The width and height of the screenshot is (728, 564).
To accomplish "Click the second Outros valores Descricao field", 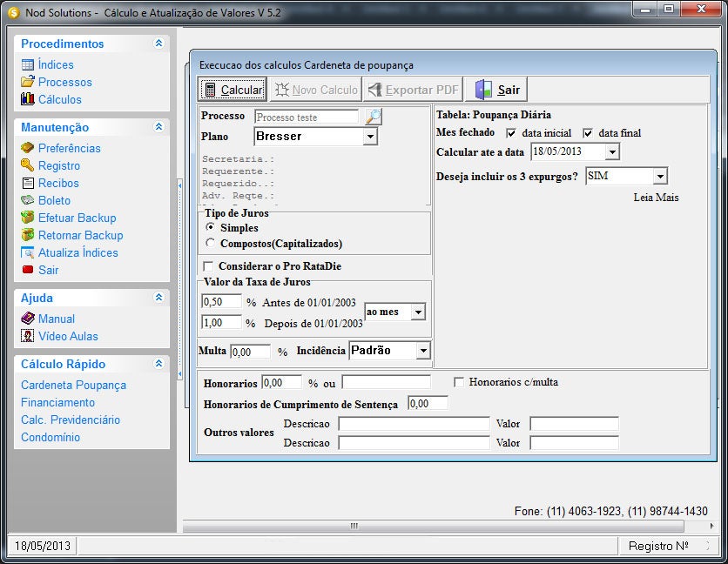I will (x=414, y=443).
